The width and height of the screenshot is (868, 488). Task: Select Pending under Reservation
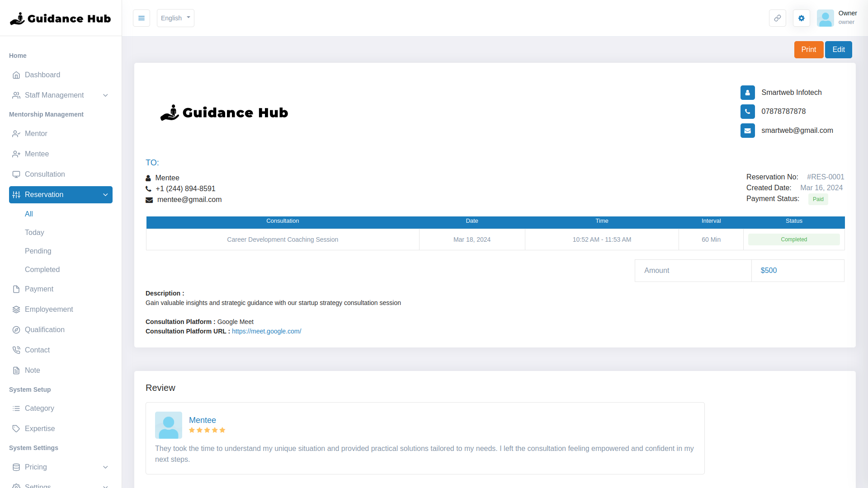coord(38,251)
